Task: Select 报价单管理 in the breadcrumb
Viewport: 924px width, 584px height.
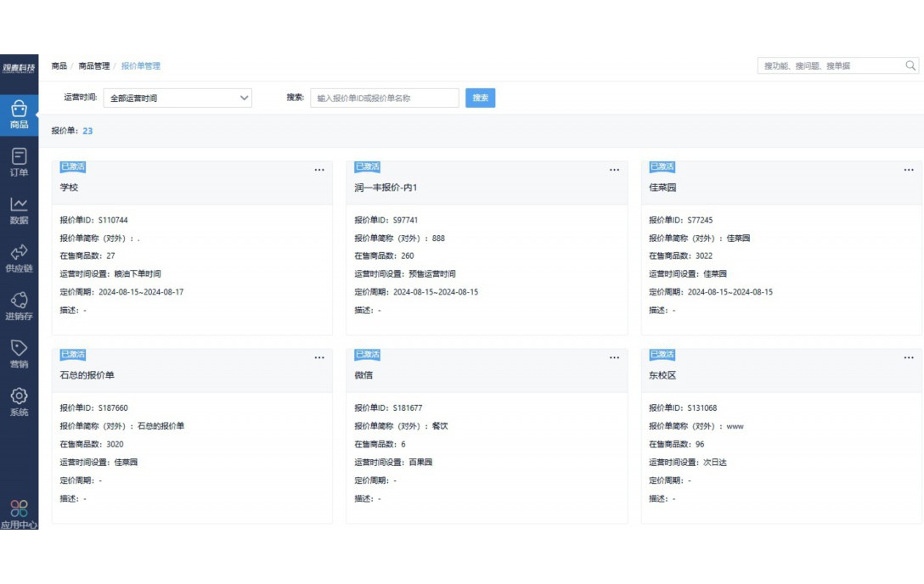Action: click(x=141, y=65)
